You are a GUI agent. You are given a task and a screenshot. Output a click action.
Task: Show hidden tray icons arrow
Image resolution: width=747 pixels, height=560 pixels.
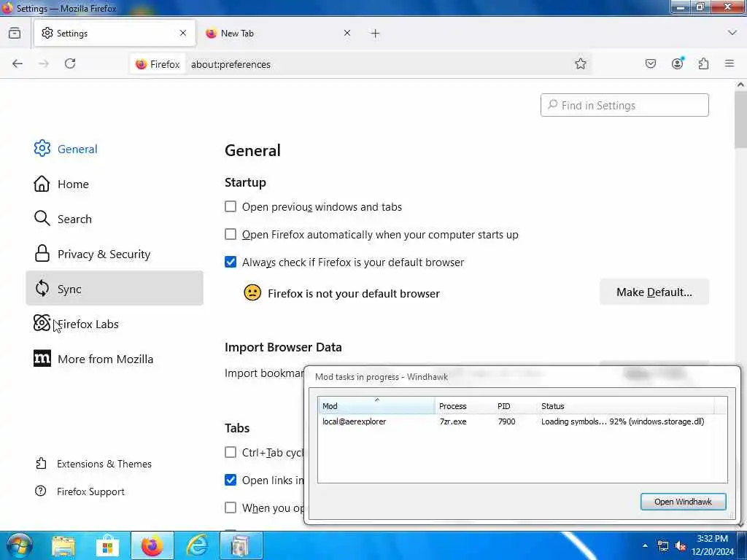tap(645, 545)
